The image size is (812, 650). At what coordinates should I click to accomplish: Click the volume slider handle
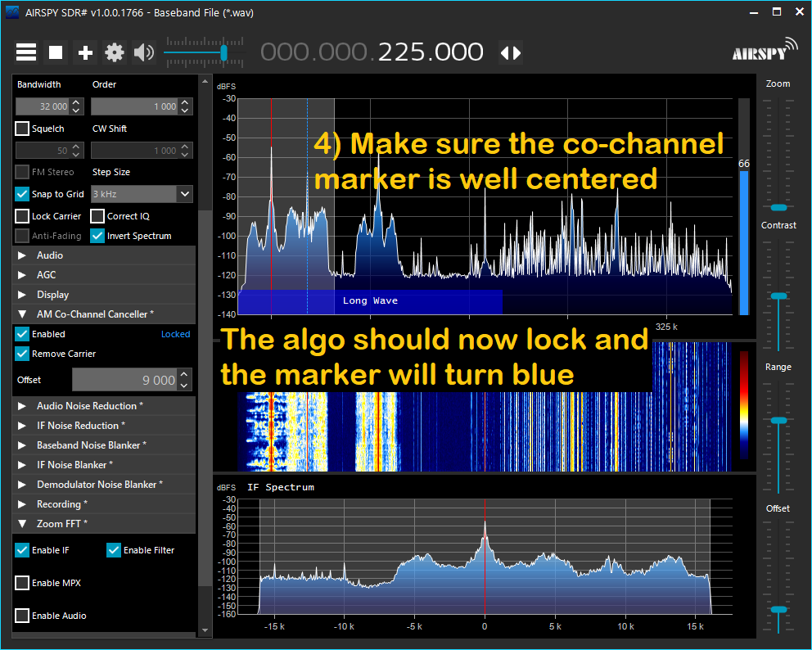tap(223, 52)
